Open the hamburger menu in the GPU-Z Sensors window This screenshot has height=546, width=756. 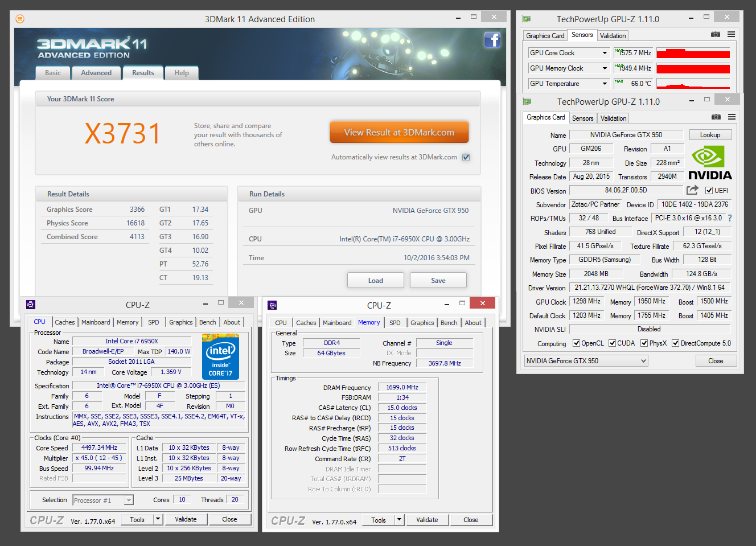(731, 35)
